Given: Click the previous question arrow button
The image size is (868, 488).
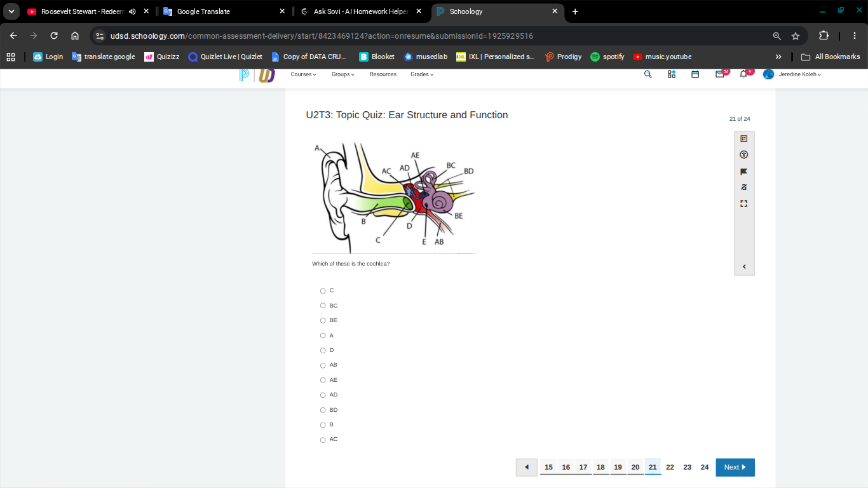Looking at the screenshot, I should coord(527,467).
